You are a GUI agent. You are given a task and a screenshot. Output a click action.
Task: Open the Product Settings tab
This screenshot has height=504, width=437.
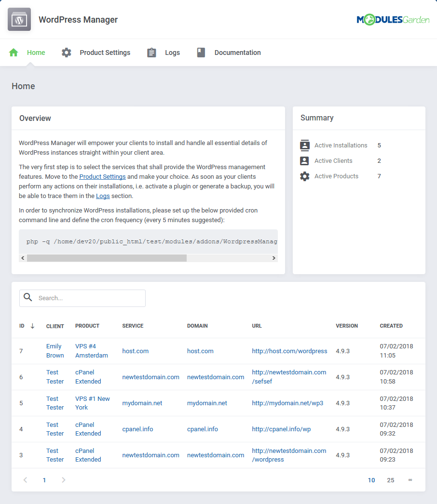(105, 53)
